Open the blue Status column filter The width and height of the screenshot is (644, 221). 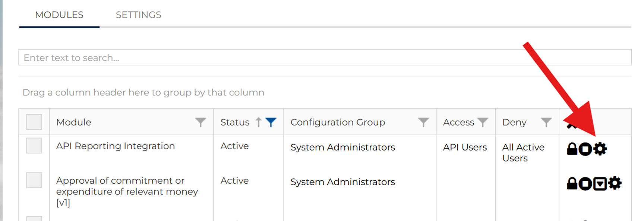[271, 122]
